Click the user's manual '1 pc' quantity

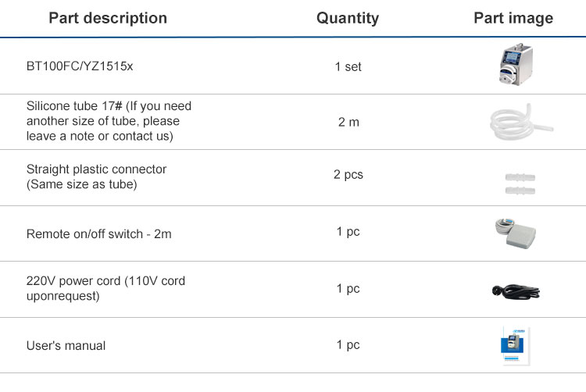click(348, 344)
